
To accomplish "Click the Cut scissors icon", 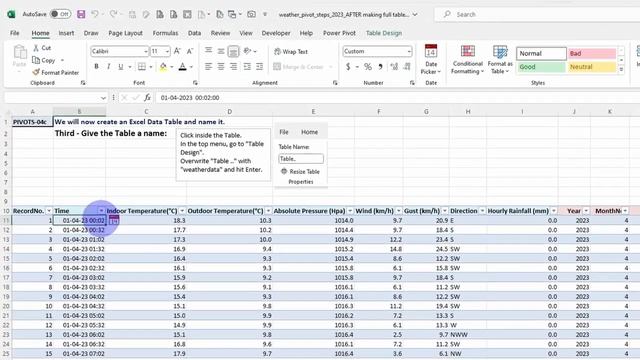I will pos(36,48).
